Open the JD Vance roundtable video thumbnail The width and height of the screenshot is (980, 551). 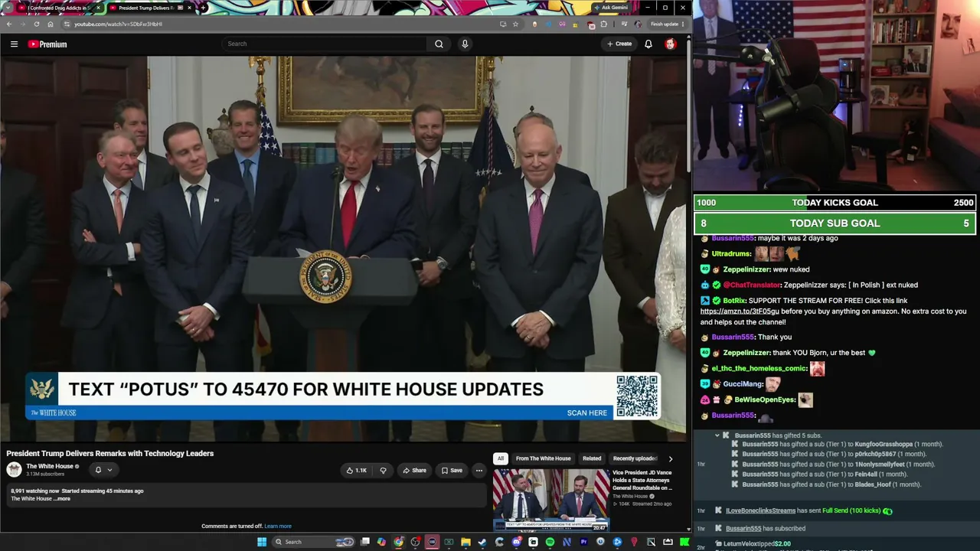(551, 500)
